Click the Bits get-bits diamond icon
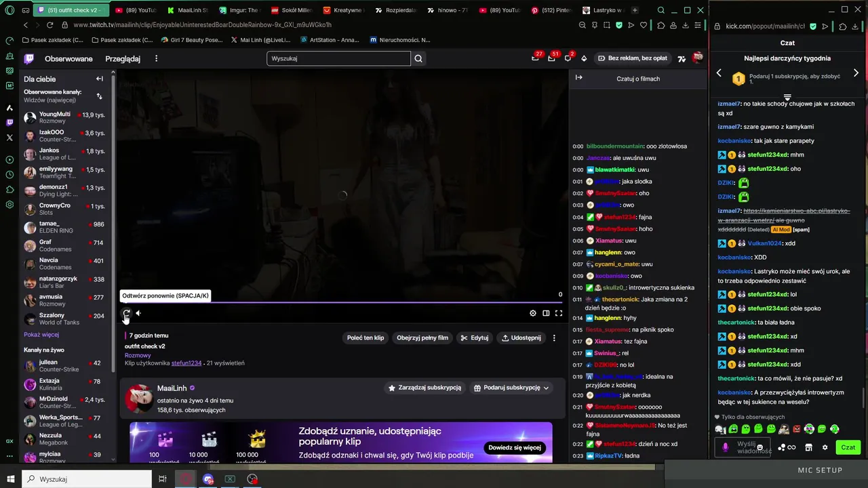Screen dimensions: 868x488 [584, 58]
